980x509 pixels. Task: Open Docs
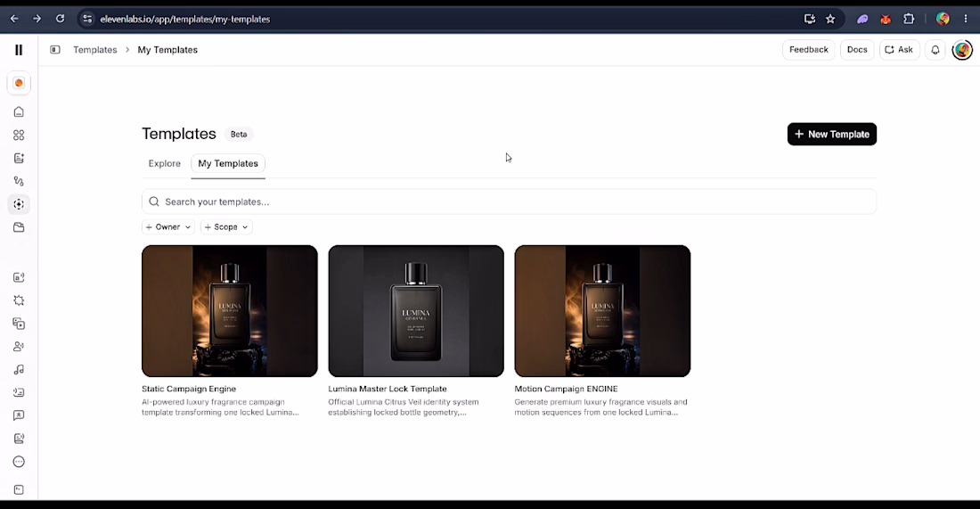pos(857,49)
